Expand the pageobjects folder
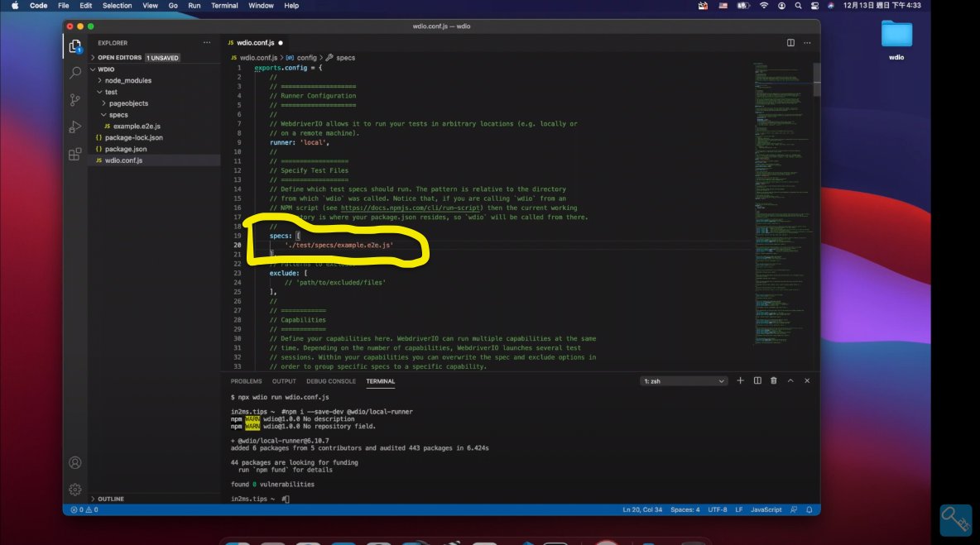980x545 pixels. 129,103
